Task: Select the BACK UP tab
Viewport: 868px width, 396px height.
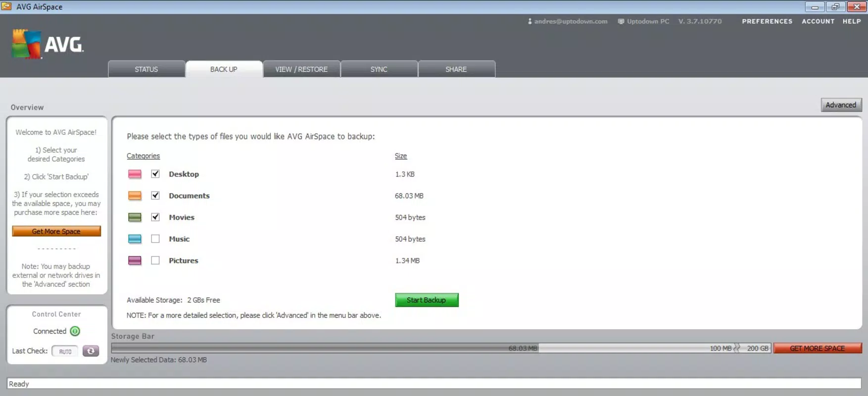Action: click(x=224, y=69)
